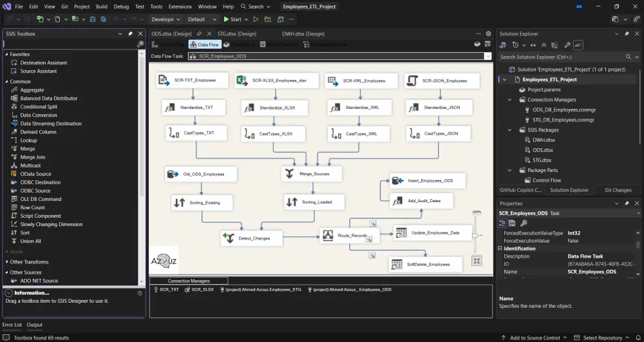644x342 pixels.
Task: Collapse the Employees_ETL_Project node
Action: [x=505, y=80]
